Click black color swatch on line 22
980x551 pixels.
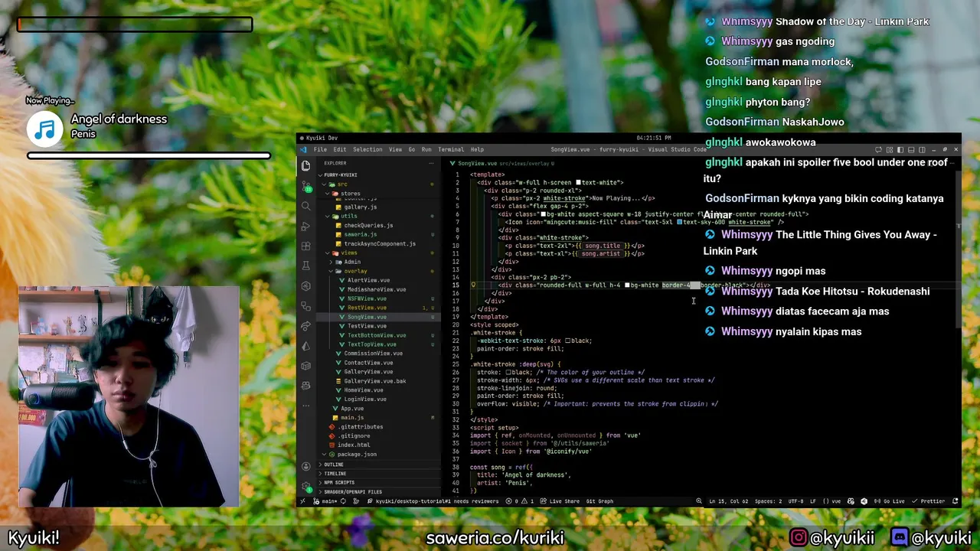coord(568,341)
